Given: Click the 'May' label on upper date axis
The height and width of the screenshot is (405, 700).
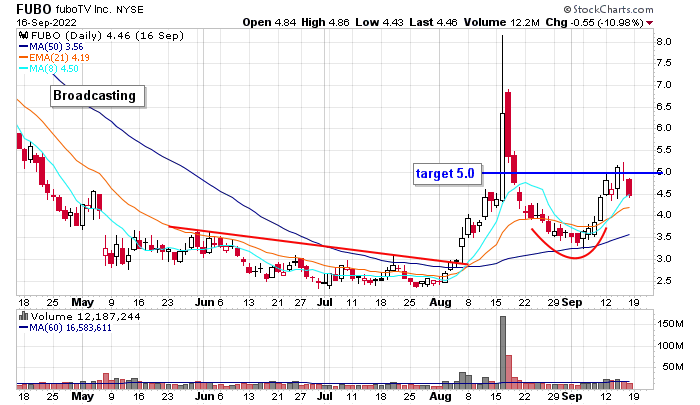Looking at the screenshot, I should click(x=83, y=302).
